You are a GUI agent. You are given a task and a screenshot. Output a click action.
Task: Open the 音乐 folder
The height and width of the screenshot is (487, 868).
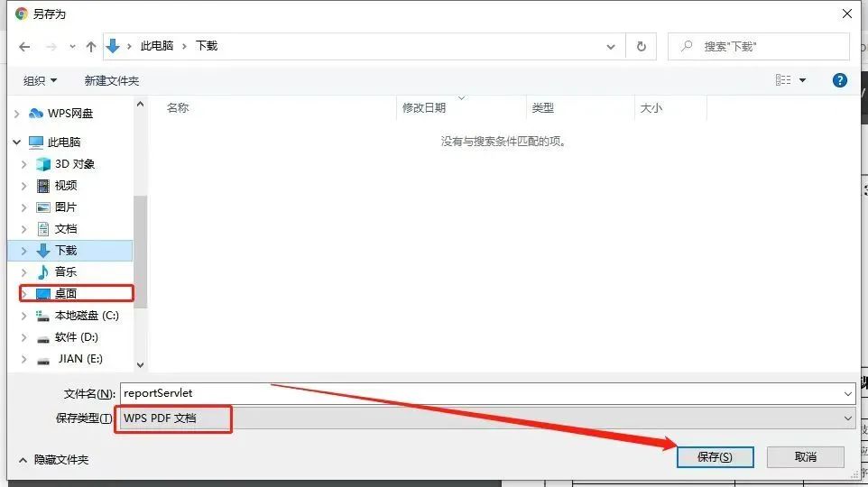coord(66,272)
